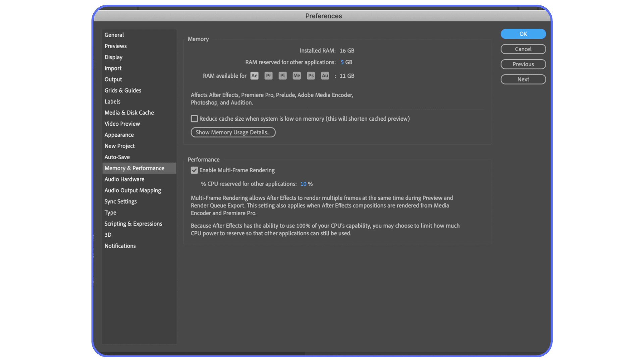Disable Enable Multi-Frame Rendering

click(x=194, y=170)
